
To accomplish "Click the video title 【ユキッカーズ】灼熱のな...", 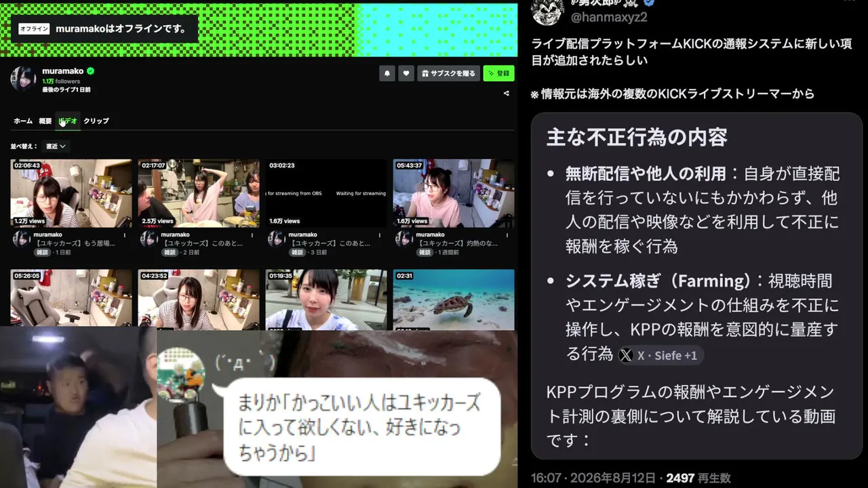I will [457, 243].
